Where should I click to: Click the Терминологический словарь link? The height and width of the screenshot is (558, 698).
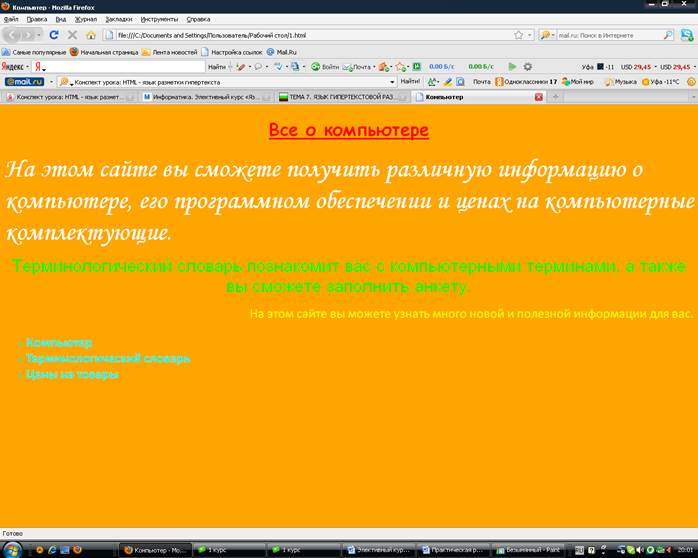point(108,358)
